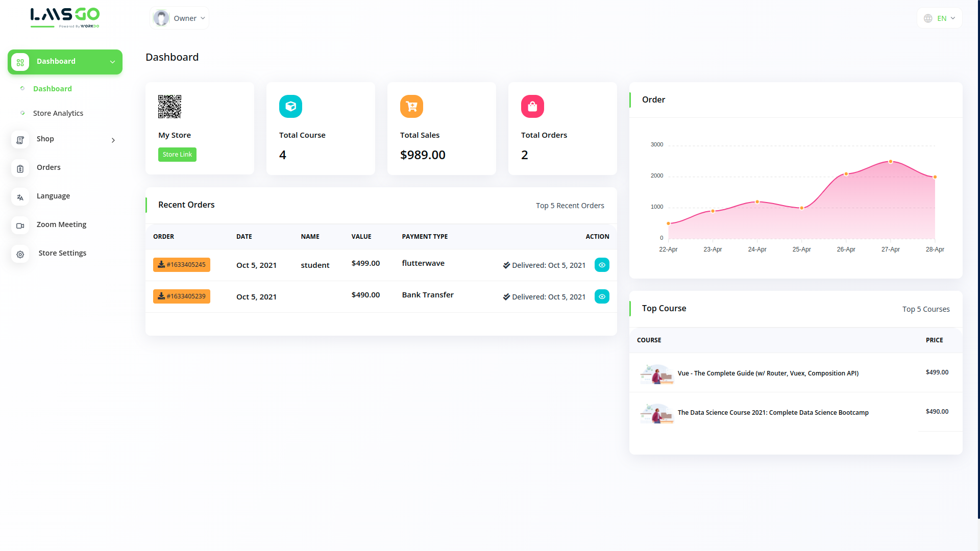
Task: Click the Zoom Meeting camera icon
Action: (20, 226)
